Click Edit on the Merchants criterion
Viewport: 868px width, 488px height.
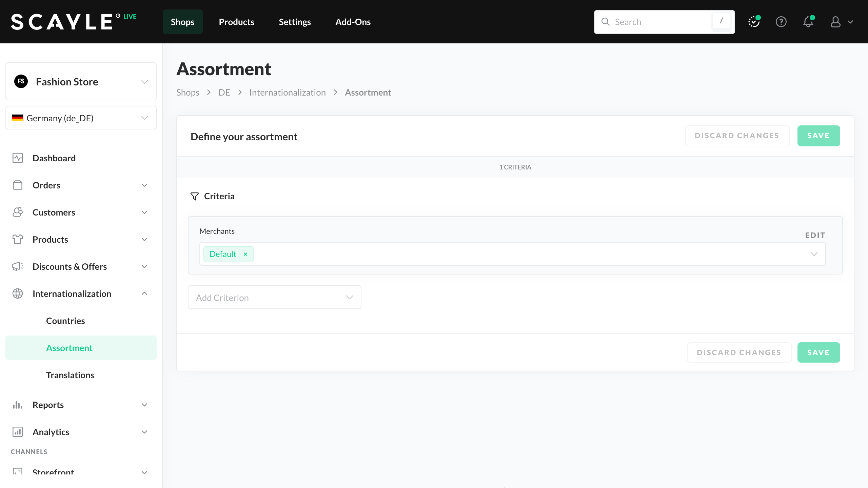(x=815, y=235)
